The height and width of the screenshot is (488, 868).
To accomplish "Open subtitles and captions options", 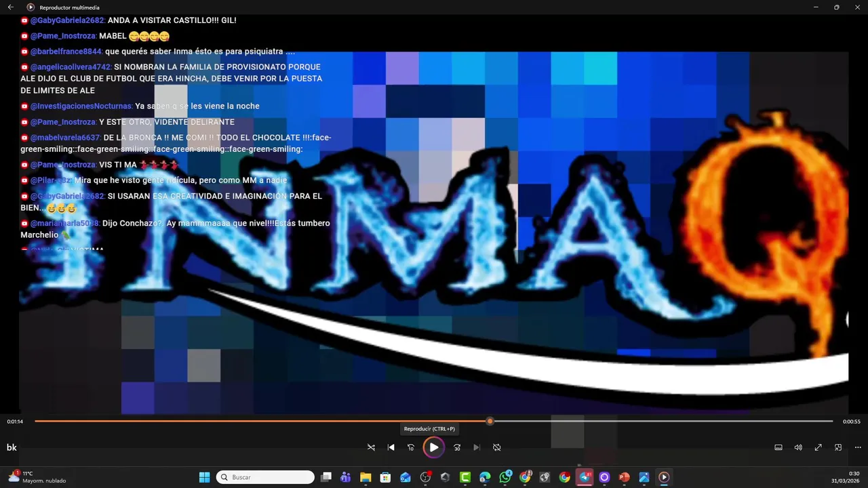I will coord(778,447).
